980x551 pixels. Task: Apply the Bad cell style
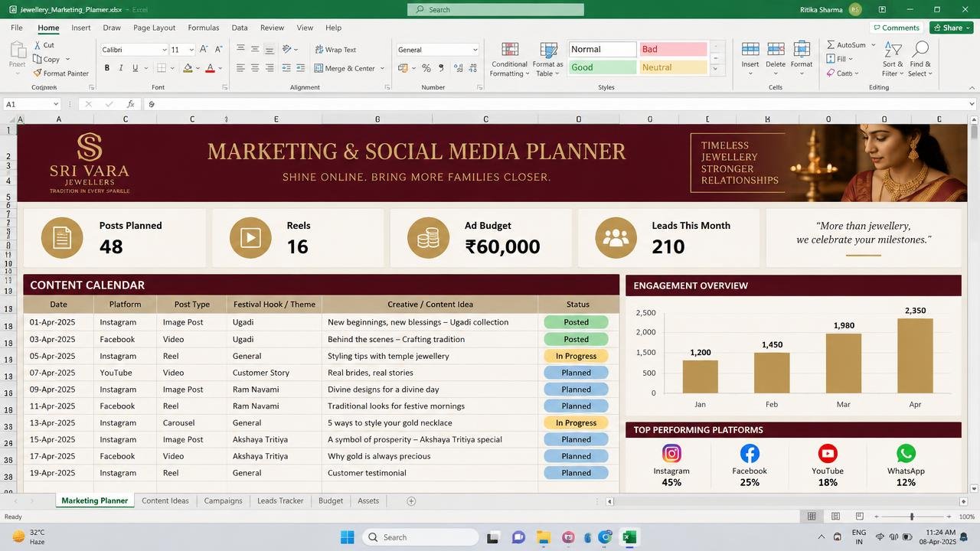(673, 49)
